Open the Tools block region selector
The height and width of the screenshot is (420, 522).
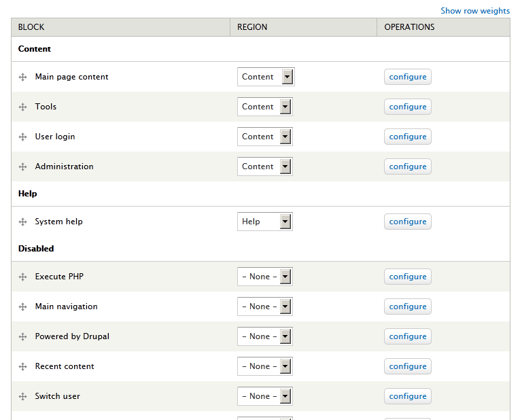(265, 107)
